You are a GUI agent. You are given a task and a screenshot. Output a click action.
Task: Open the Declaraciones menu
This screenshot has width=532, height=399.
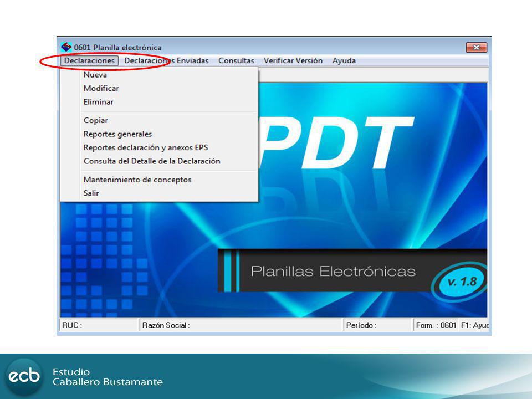[x=90, y=61]
